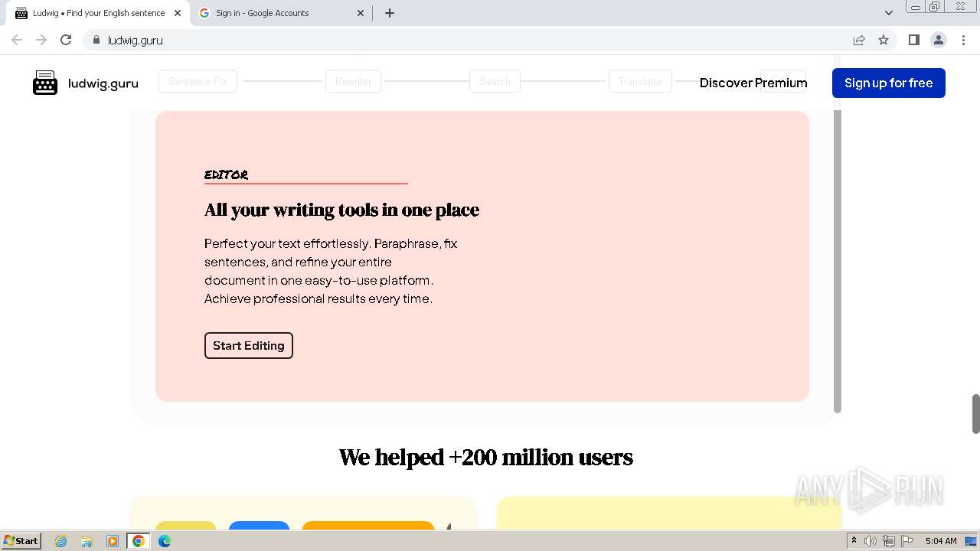This screenshot has width=980, height=551.
Task: Open Microsoft Edge from the taskbar
Action: [x=165, y=541]
